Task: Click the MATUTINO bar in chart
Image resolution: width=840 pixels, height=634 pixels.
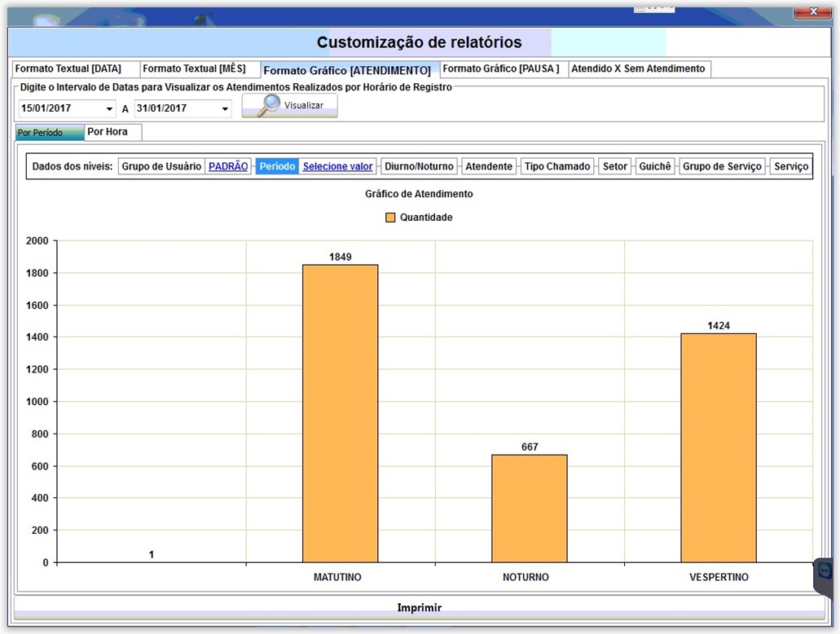Action: (x=340, y=413)
